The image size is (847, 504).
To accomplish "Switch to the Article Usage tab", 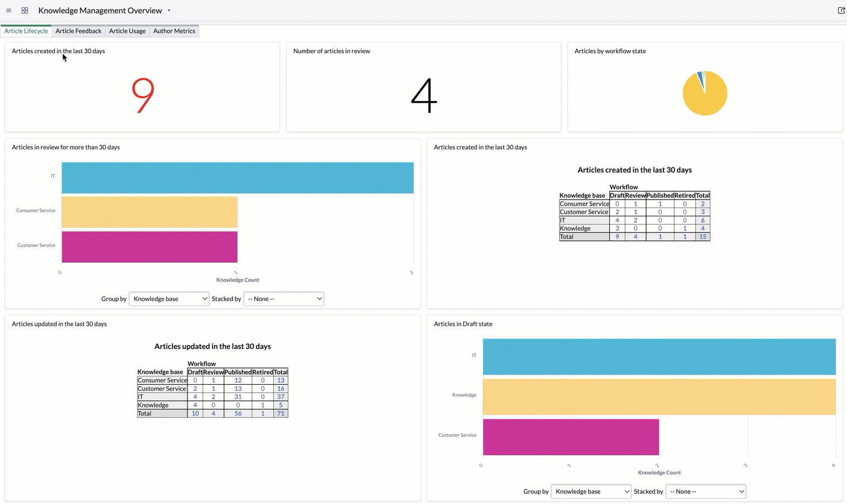I will pyautogui.click(x=127, y=31).
